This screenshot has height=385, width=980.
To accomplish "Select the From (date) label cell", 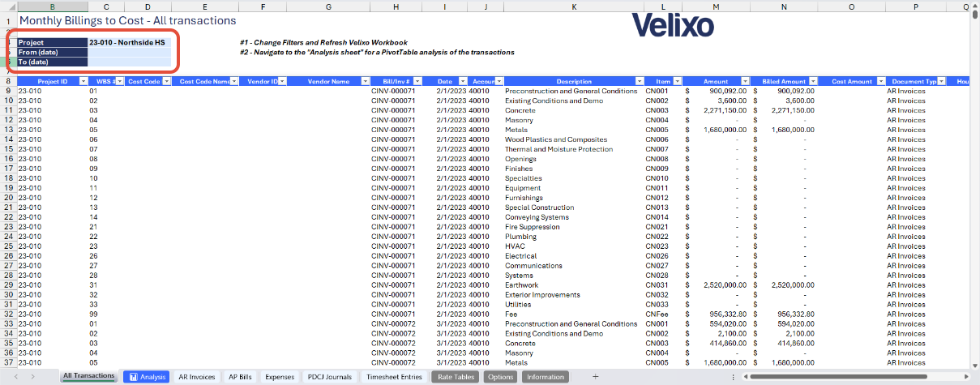I will [52, 52].
